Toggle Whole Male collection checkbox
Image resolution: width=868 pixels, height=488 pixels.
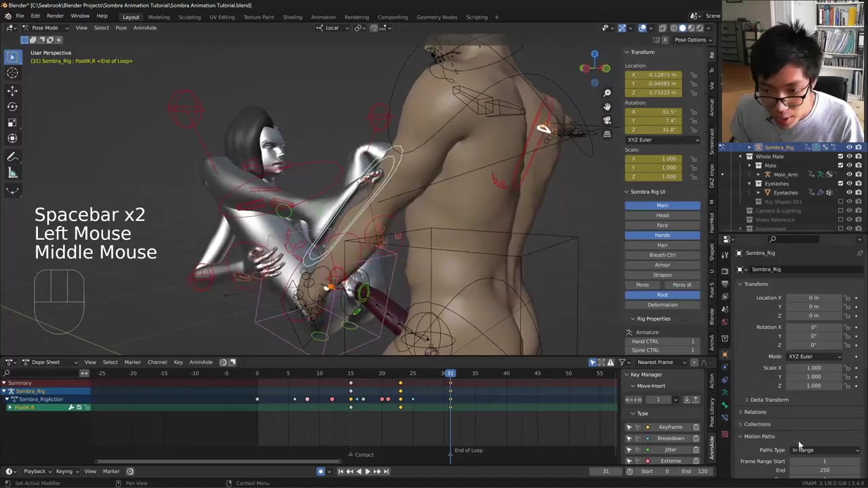840,157
